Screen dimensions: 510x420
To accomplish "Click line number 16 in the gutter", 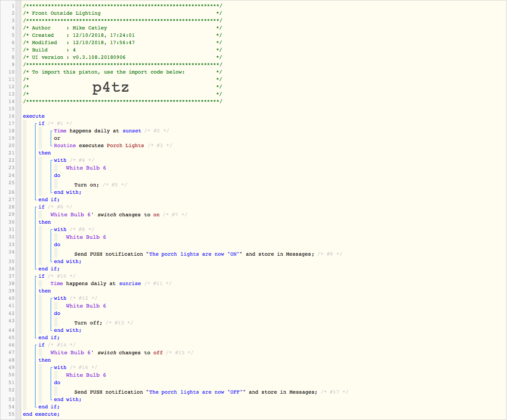I will pyautogui.click(x=11, y=116).
